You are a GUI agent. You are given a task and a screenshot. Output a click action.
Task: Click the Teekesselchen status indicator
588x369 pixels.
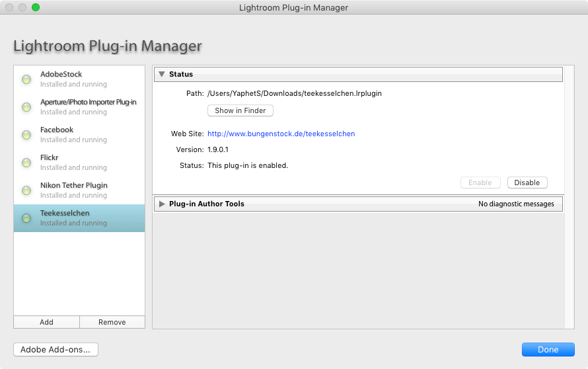click(26, 218)
